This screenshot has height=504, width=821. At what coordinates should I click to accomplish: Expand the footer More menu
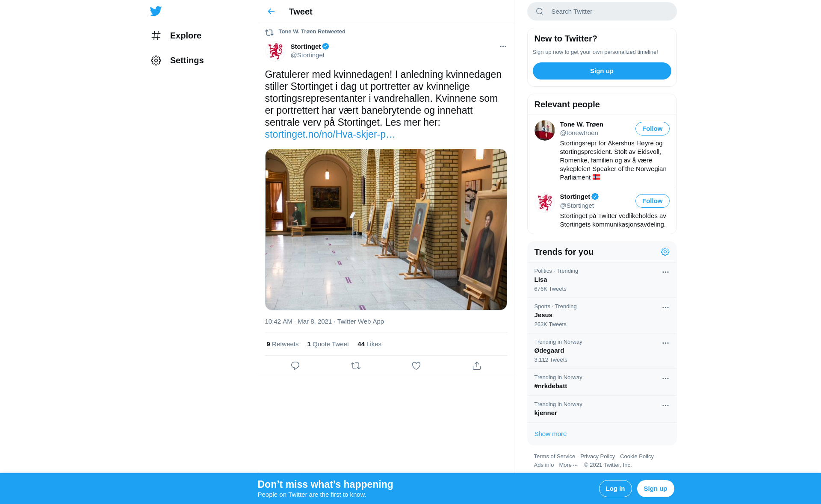click(x=568, y=465)
